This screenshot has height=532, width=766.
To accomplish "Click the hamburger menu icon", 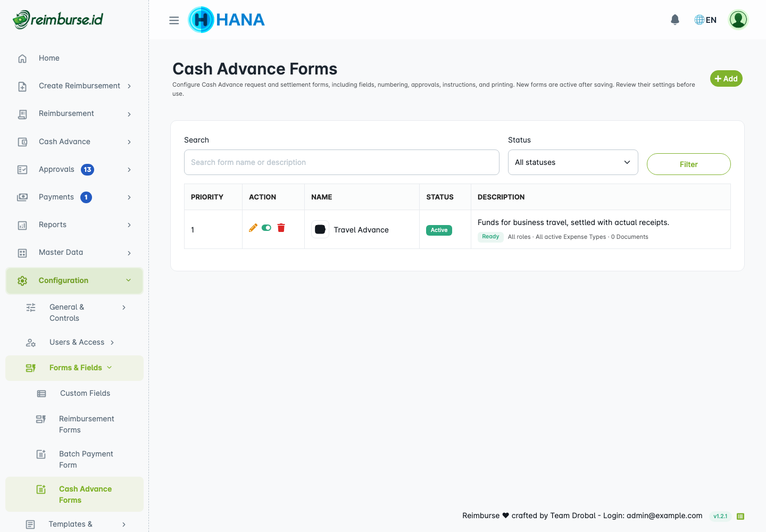I will (174, 20).
